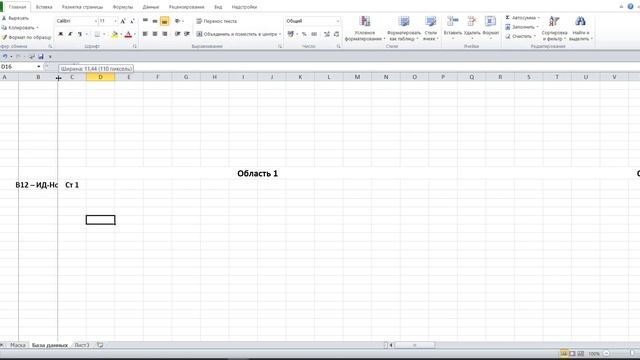640x360 pixels.
Task: Toggle Перенос текста (wrap text)
Action: pos(216,21)
